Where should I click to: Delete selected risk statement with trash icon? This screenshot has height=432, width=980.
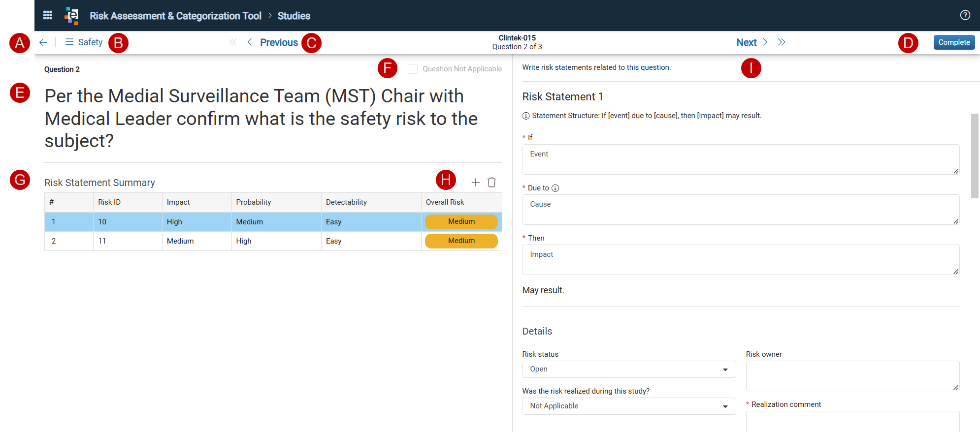point(491,183)
